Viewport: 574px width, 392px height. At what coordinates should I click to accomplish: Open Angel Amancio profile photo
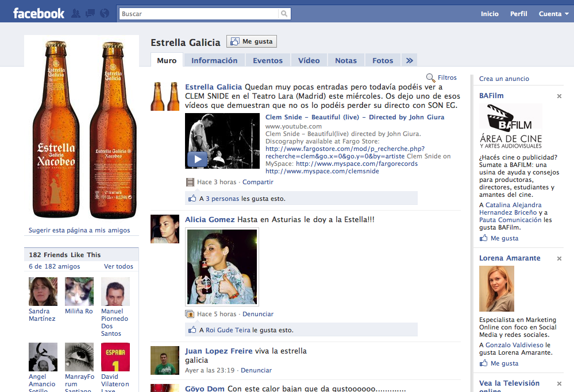point(43,357)
